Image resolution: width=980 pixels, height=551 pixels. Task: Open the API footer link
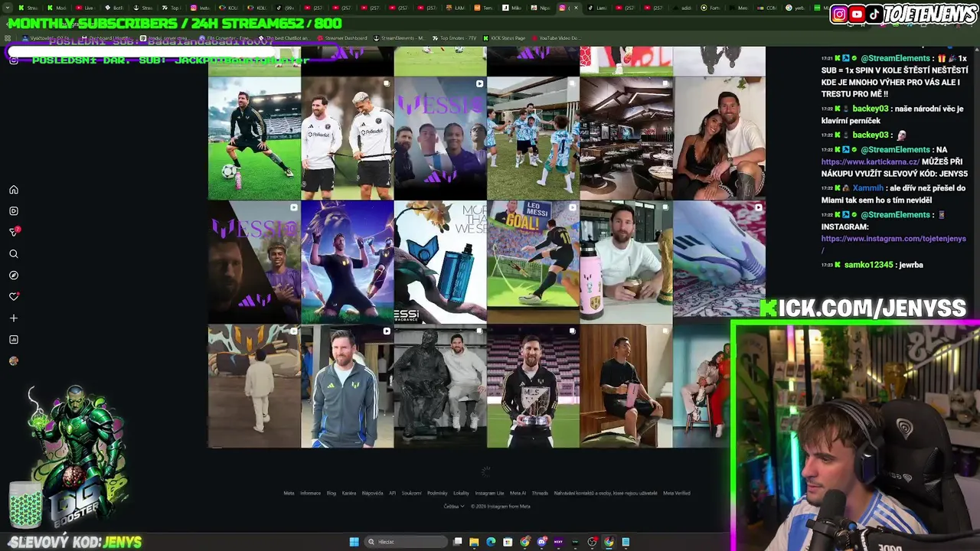tap(392, 493)
